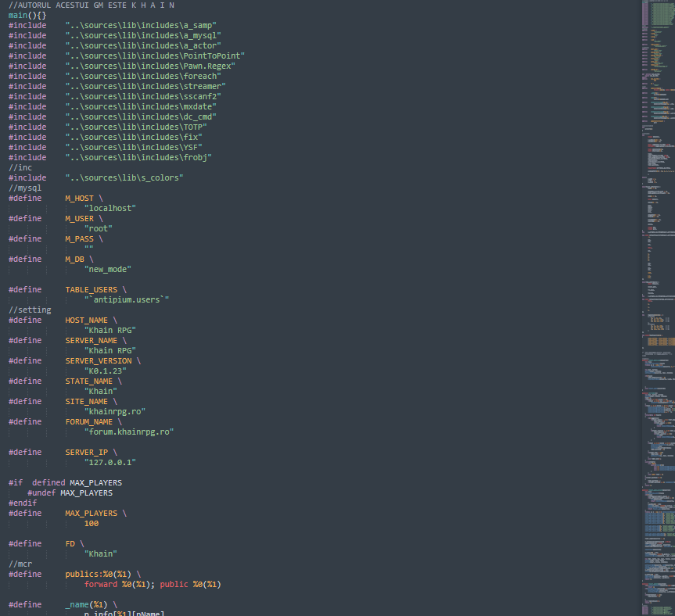Click the //mysql comment line

click(25, 188)
